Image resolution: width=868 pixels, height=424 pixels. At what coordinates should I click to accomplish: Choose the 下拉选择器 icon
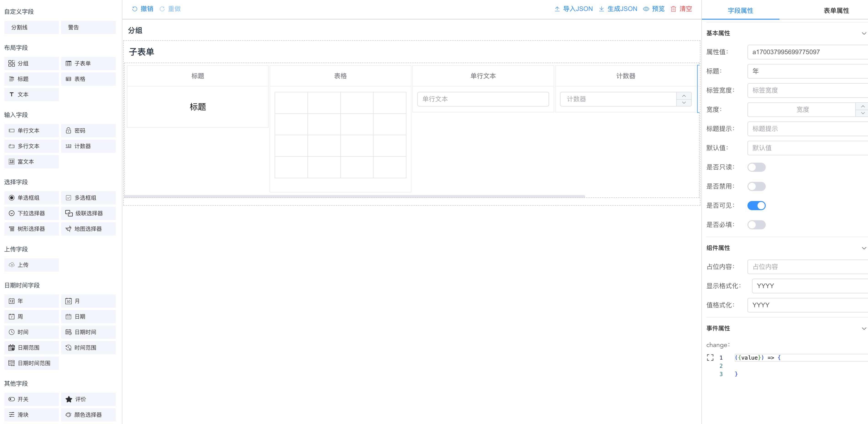pos(11,213)
